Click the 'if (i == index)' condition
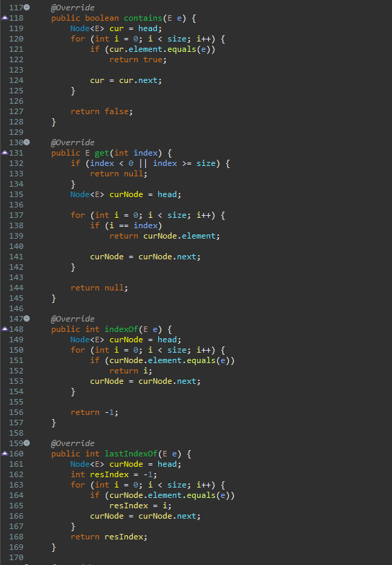Image resolution: width=392 pixels, height=565 pixels. tap(126, 225)
